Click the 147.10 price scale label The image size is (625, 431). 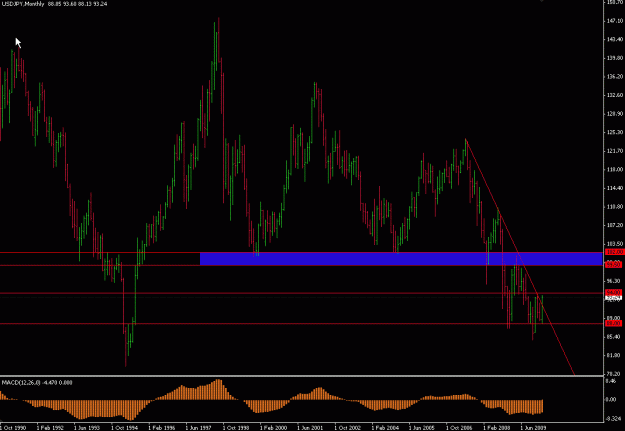coord(614,21)
